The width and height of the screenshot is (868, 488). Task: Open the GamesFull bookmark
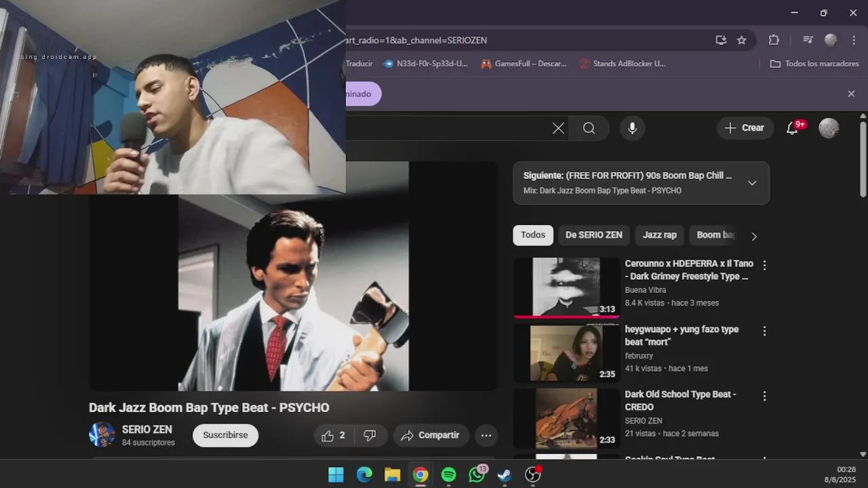click(x=524, y=64)
